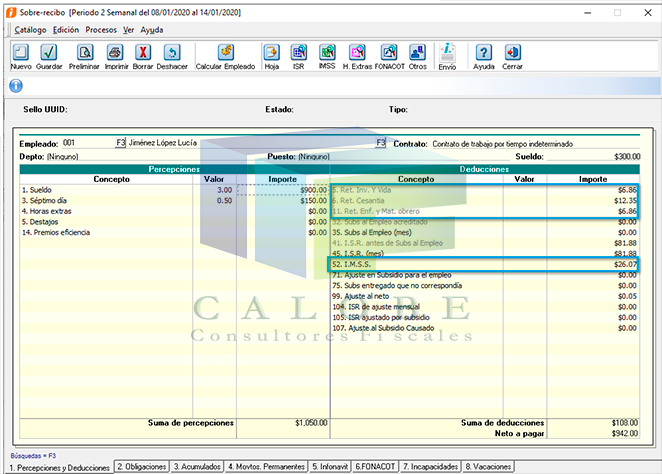This screenshot has height=474, width=662.
Task: Select 5. Ret. Inv. Y Vida deduction
Action: (485, 190)
